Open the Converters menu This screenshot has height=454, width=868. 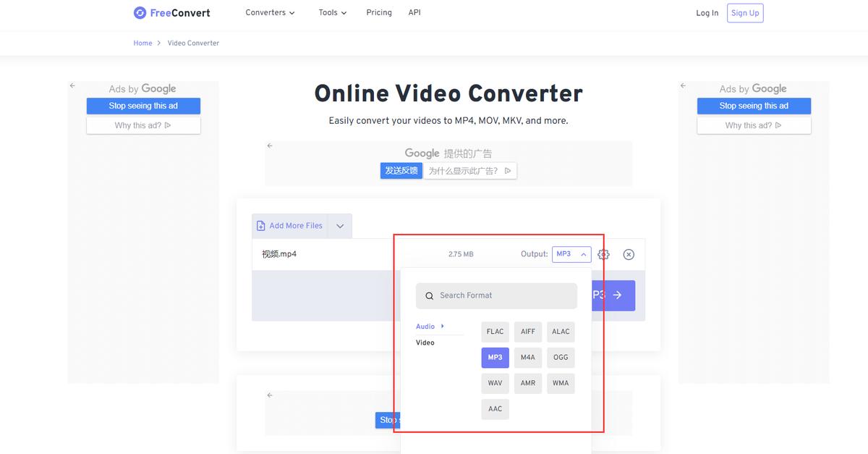(x=271, y=13)
